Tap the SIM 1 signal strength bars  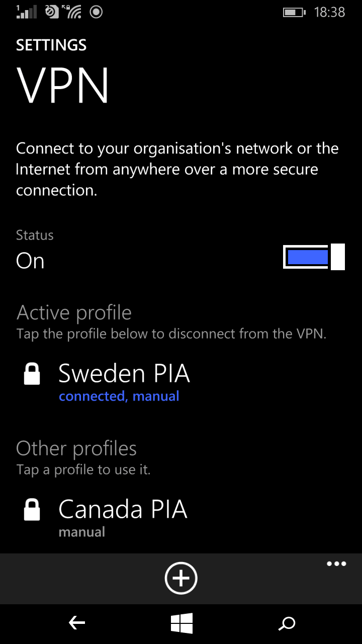pos(26,12)
